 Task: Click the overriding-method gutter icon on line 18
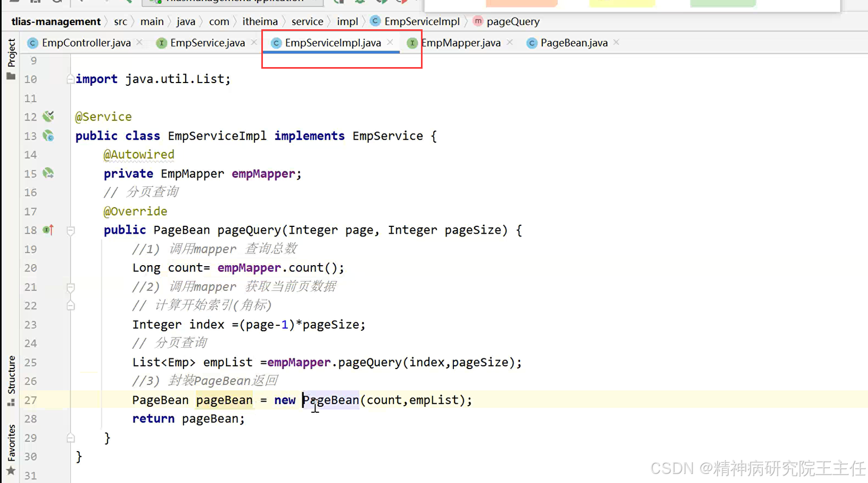(x=47, y=230)
